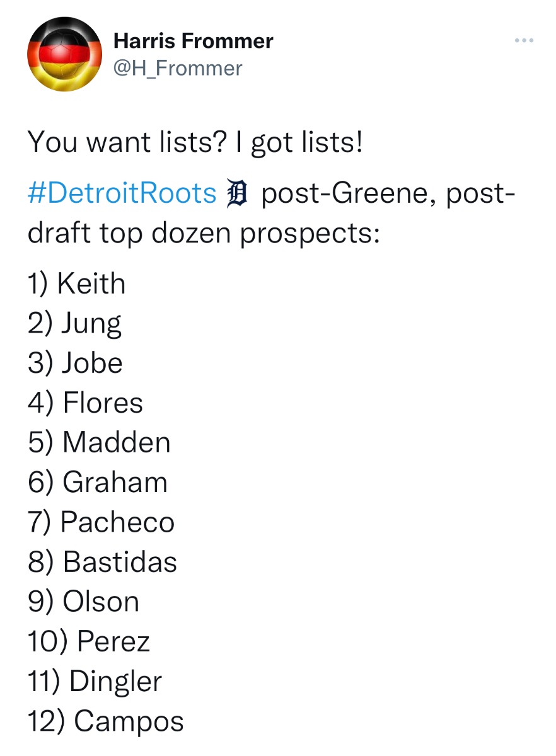556x756 pixels.
Task: Click the "4) Flores" list line
Action: [85, 403]
